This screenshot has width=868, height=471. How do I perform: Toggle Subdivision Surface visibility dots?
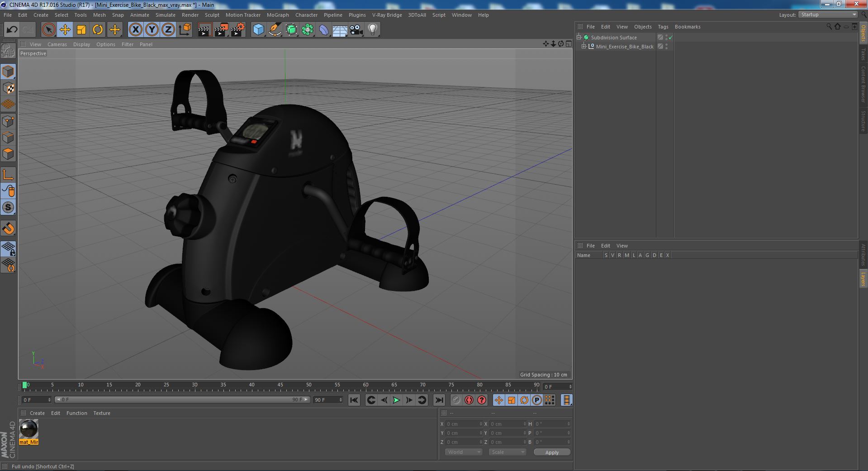666,38
